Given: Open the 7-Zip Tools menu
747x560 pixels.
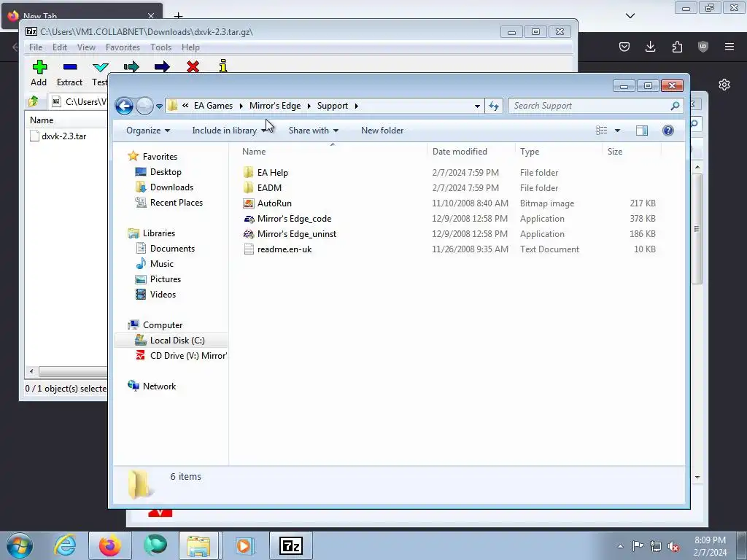Looking at the screenshot, I should tap(160, 47).
